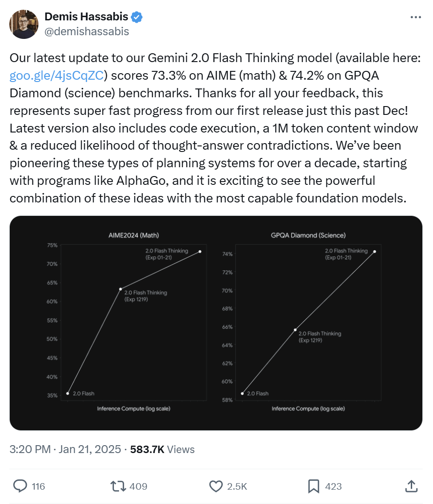Click the 2.5K likes count
433x504 pixels.
coord(237,486)
